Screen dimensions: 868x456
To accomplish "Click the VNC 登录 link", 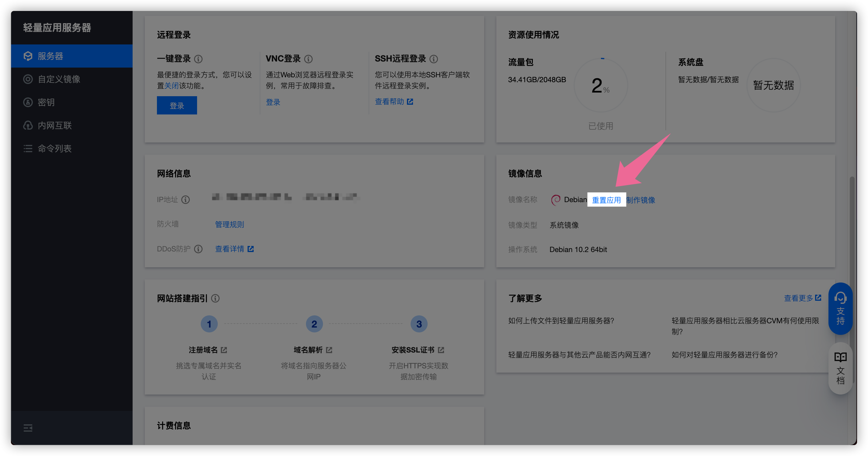I will pos(273,102).
